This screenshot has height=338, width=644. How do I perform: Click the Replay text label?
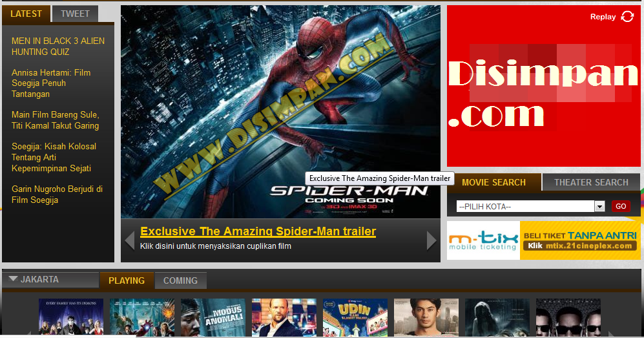[x=603, y=17]
